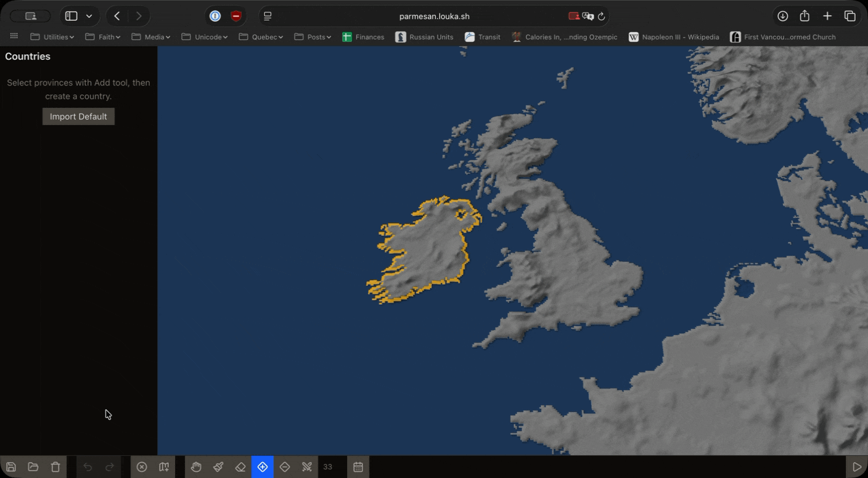Open the Media bookmarks folder dropdown

pos(151,37)
